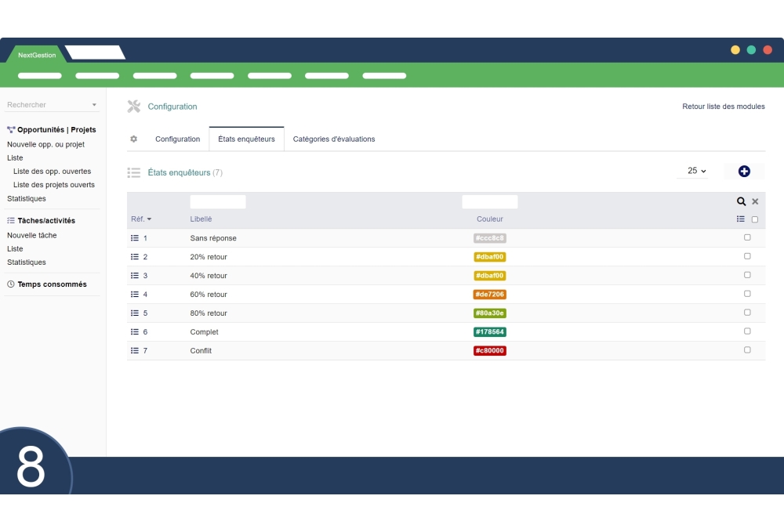Click the list icon on row 4
Viewport: 784px width, 532px height.
134,294
